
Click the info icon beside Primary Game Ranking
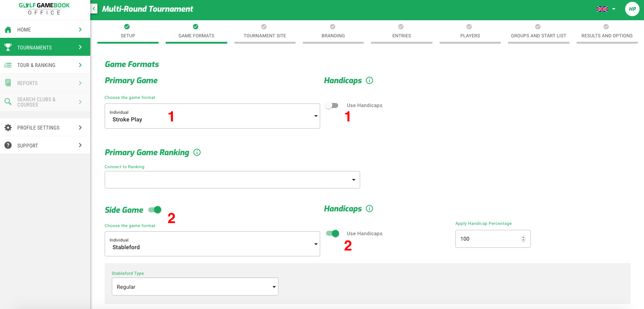197,152
